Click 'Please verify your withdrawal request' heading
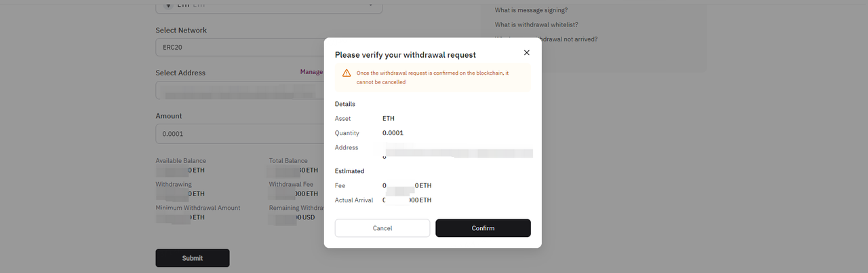Image resolution: width=868 pixels, height=273 pixels. [406, 54]
